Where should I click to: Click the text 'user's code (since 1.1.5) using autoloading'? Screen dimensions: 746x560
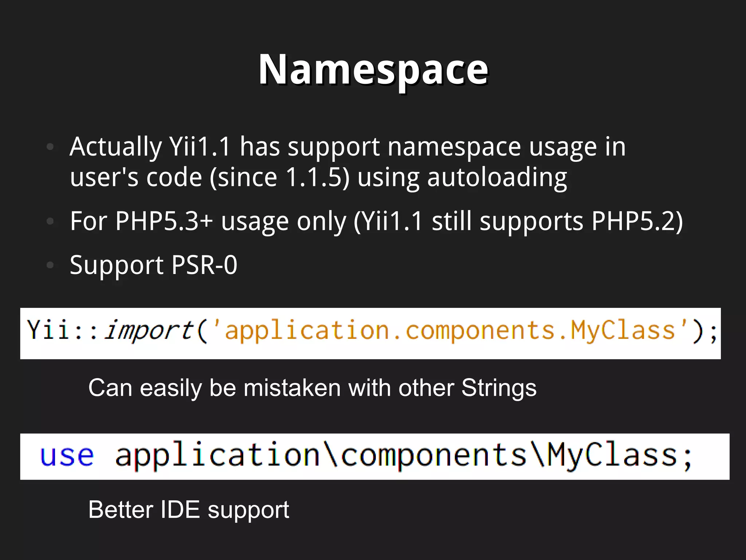pyautogui.click(x=318, y=177)
